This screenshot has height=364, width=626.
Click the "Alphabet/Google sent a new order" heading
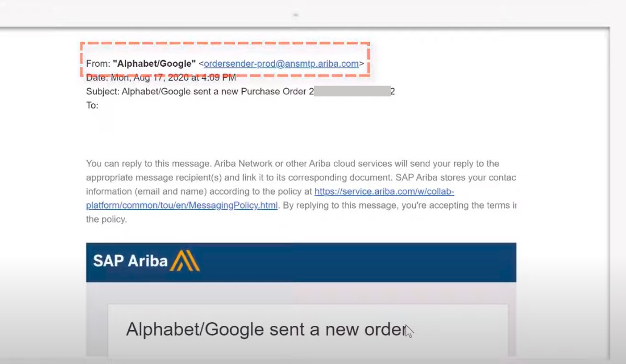point(267,330)
